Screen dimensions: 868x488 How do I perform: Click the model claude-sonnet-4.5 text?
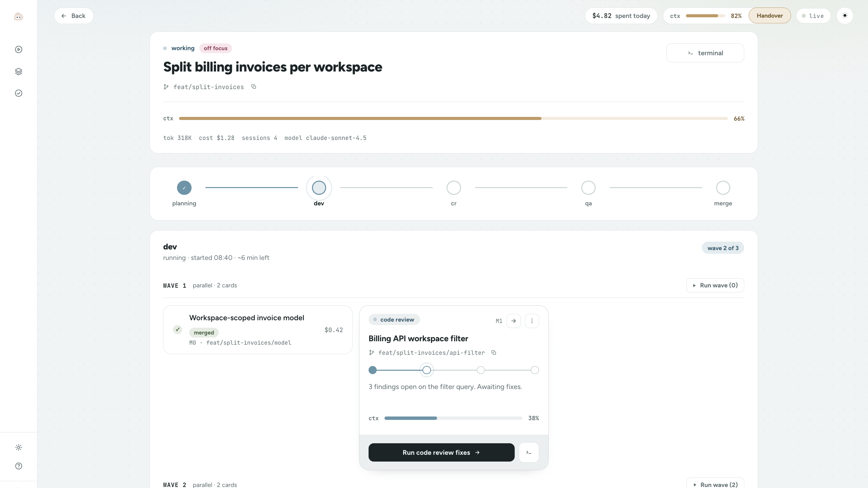[325, 138]
